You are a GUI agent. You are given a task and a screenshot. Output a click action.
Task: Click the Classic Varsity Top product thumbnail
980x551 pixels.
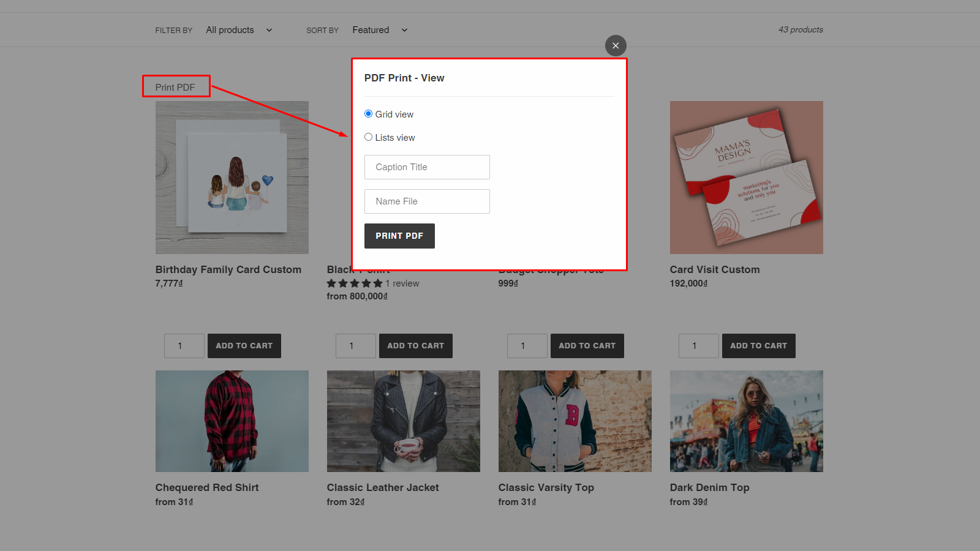click(x=575, y=421)
